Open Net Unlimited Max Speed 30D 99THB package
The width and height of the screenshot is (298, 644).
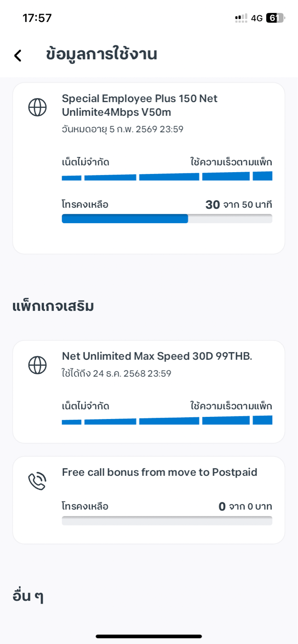point(157,356)
